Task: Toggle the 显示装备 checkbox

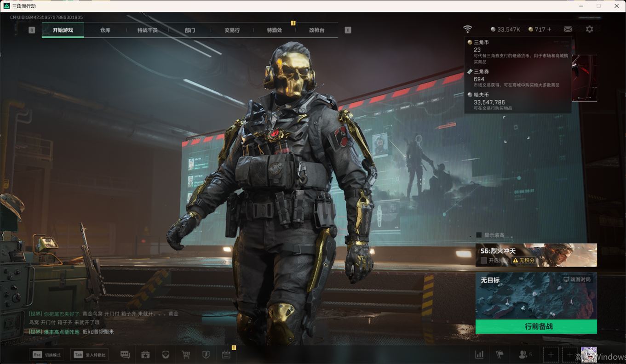Action: tap(479, 235)
